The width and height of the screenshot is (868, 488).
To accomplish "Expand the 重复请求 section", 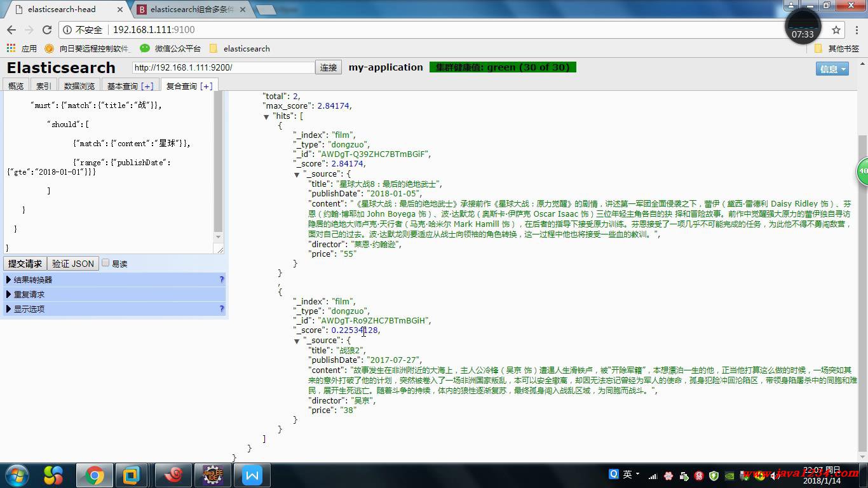I will click(114, 294).
